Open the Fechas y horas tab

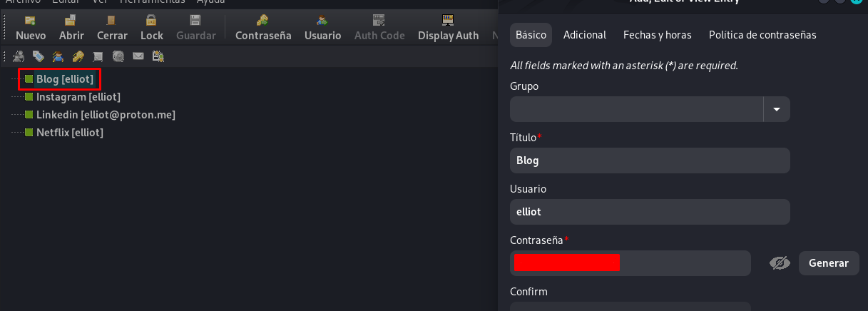658,34
